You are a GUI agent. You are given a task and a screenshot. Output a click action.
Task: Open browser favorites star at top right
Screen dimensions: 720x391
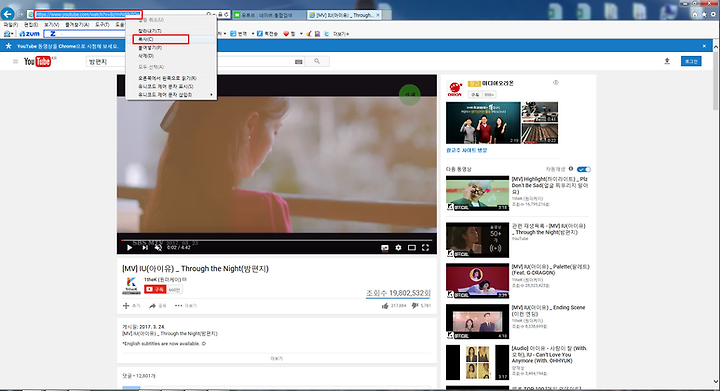point(704,15)
